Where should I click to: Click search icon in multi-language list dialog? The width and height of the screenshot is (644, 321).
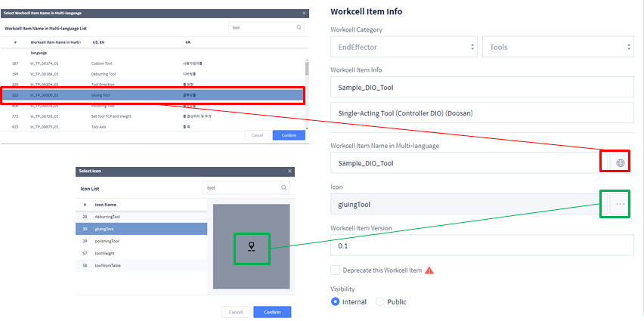(299, 28)
